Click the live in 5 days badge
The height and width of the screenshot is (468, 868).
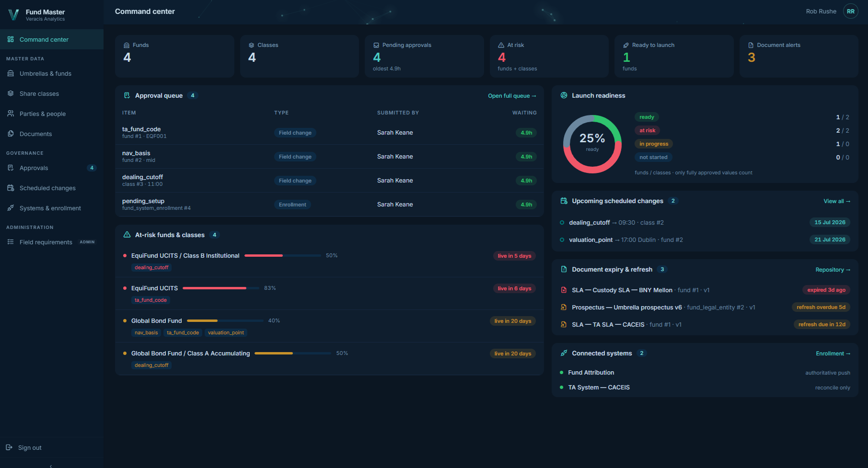click(x=514, y=256)
